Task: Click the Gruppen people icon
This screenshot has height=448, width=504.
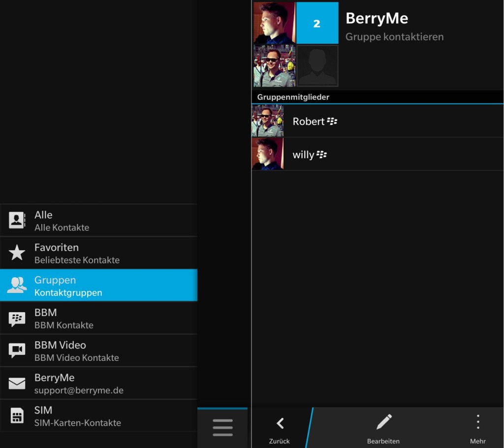Action: point(17,285)
